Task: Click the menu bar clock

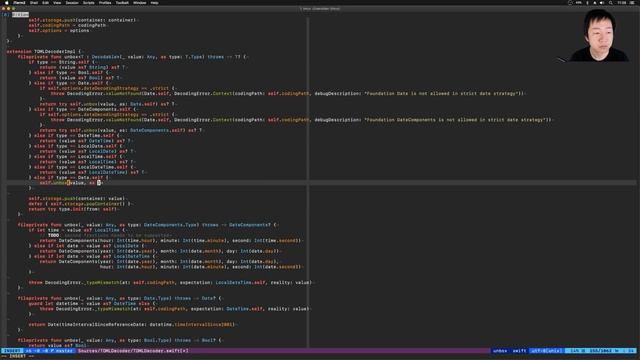Action: [x=621, y=2]
